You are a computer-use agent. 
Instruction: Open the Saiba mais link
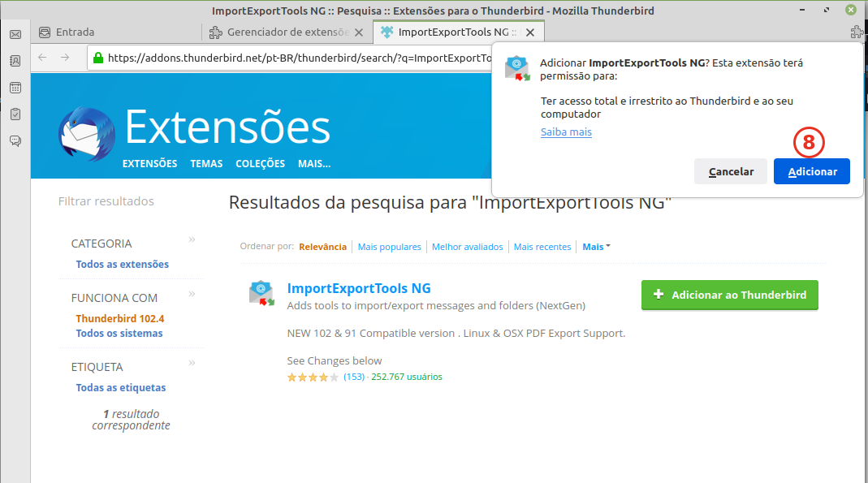pos(566,132)
